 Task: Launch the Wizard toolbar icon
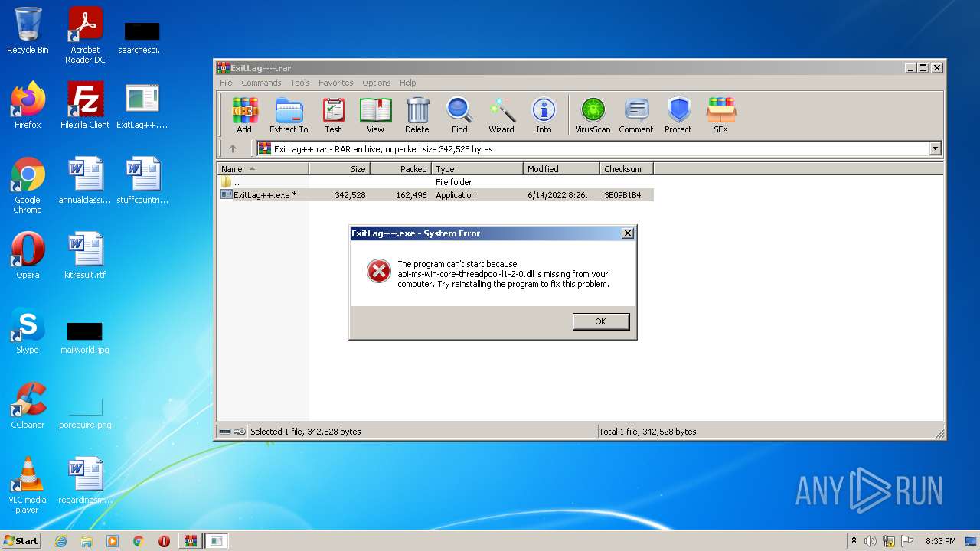(501, 116)
